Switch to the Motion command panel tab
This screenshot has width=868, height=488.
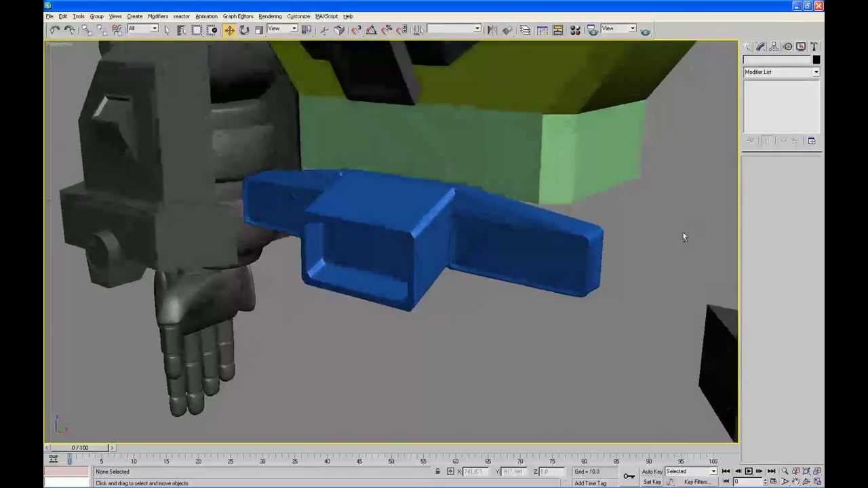788,47
